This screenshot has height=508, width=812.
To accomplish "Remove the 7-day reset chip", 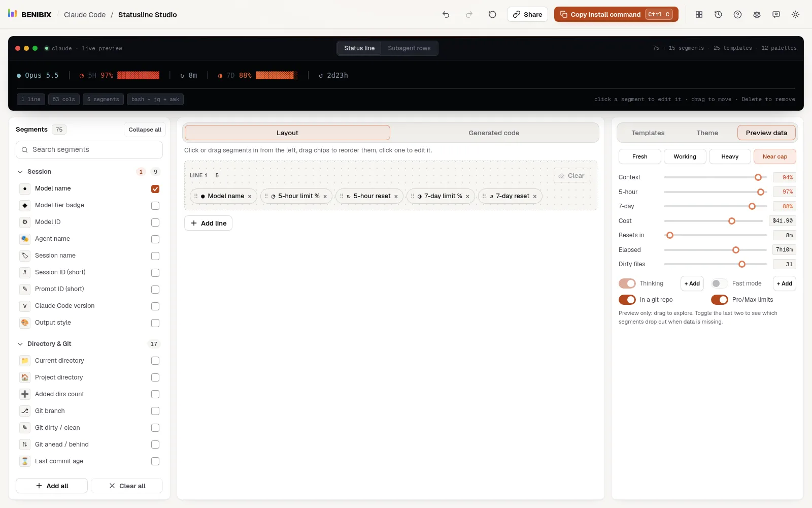I will (x=534, y=197).
